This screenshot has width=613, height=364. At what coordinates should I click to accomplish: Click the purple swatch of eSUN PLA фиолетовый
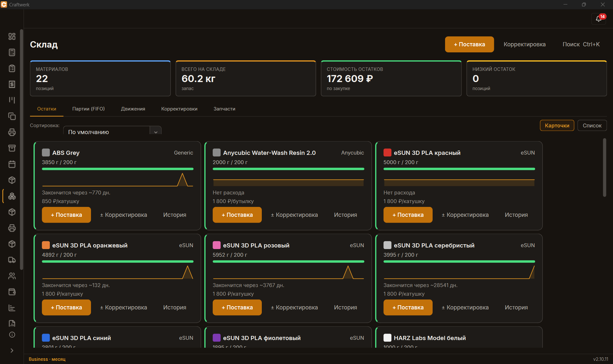tap(216, 338)
